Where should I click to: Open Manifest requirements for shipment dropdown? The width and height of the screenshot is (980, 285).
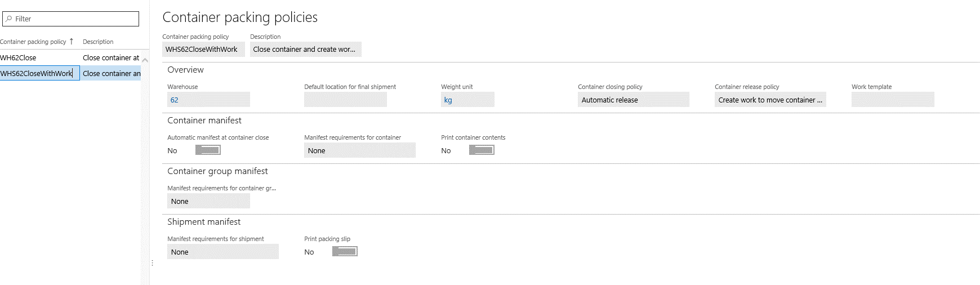[x=222, y=252]
